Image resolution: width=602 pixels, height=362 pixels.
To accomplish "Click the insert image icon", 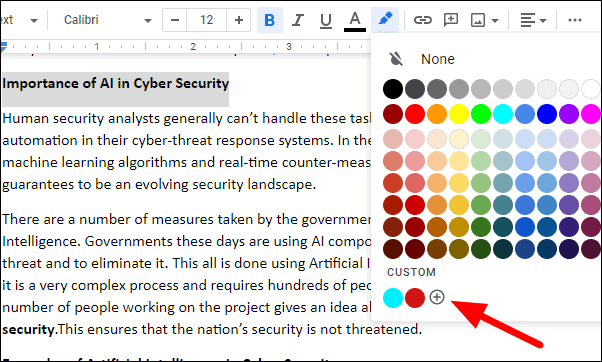I will point(478,20).
